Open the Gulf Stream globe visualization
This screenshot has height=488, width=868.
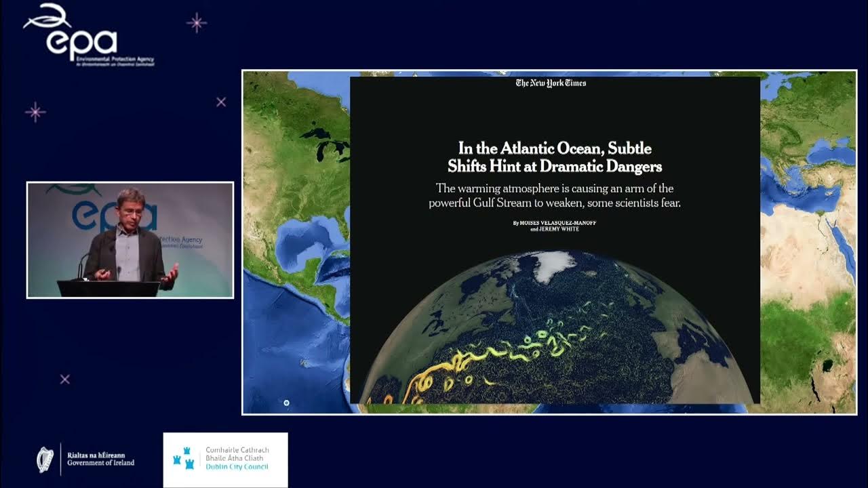(553, 339)
